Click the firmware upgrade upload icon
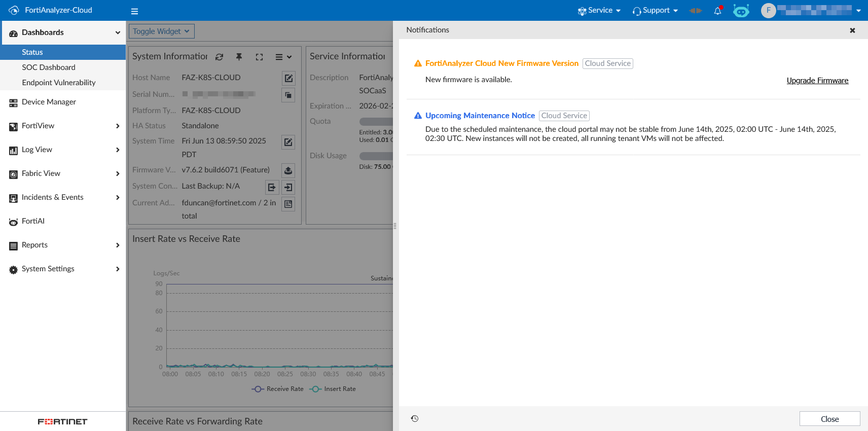The height and width of the screenshot is (431, 868). pos(288,170)
